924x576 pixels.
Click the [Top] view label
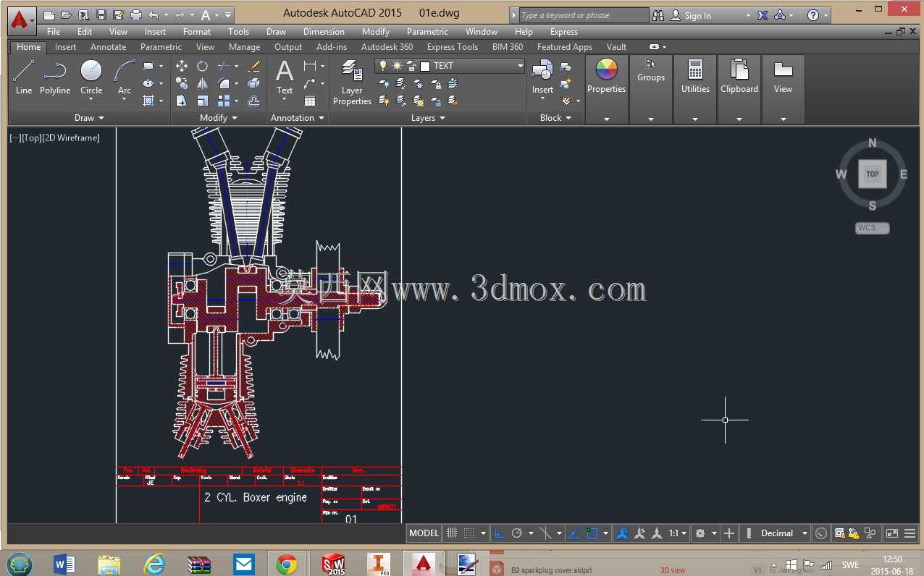pyautogui.click(x=31, y=137)
